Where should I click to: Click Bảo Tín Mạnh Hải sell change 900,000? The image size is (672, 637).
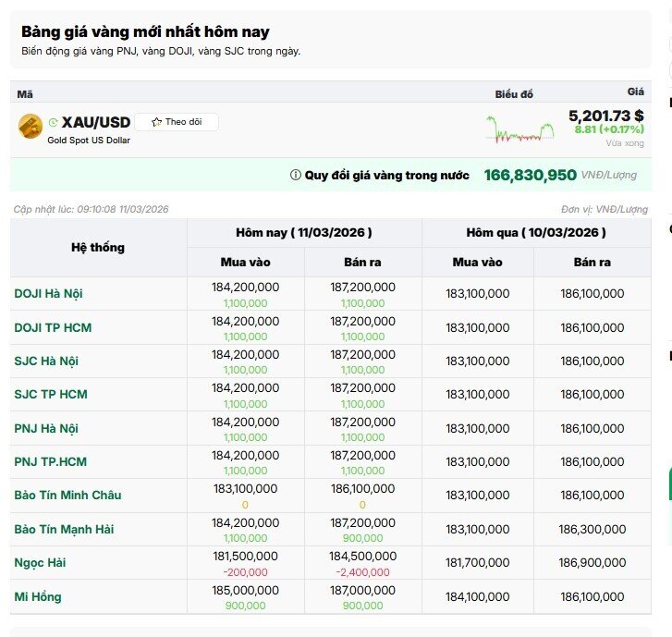362,538
